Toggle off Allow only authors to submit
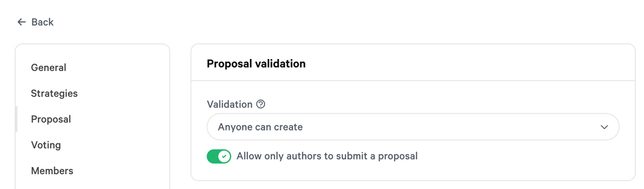The width and height of the screenshot is (644, 189). pyautogui.click(x=219, y=156)
